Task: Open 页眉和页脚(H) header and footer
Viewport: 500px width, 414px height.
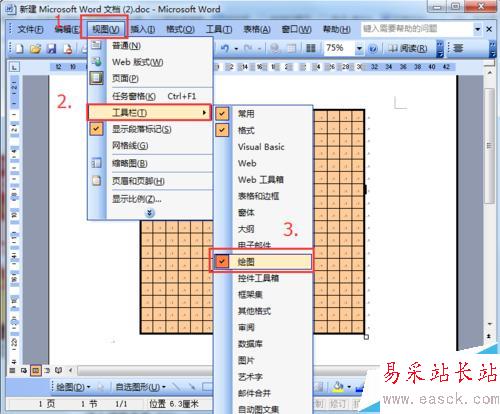Action: click(150, 181)
